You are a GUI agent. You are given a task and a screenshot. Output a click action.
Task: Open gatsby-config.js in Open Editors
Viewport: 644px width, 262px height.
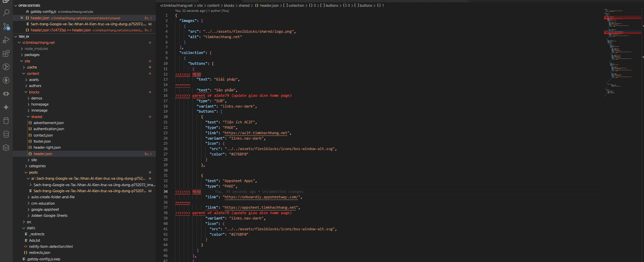click(x=84, y=12)
